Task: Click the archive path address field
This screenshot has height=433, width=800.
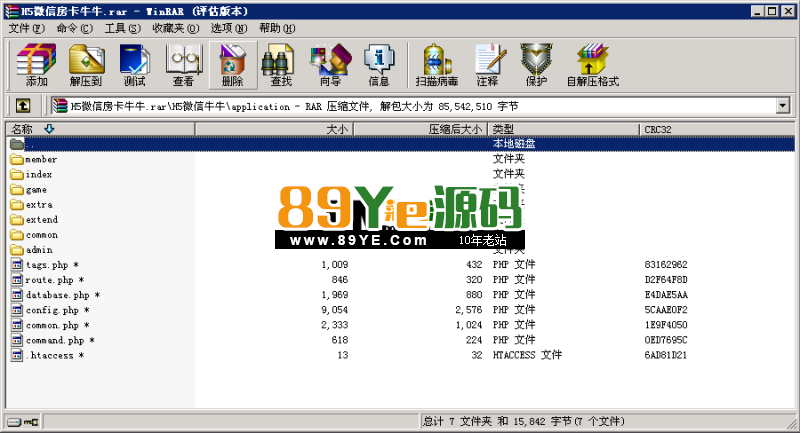Action: 420,105
